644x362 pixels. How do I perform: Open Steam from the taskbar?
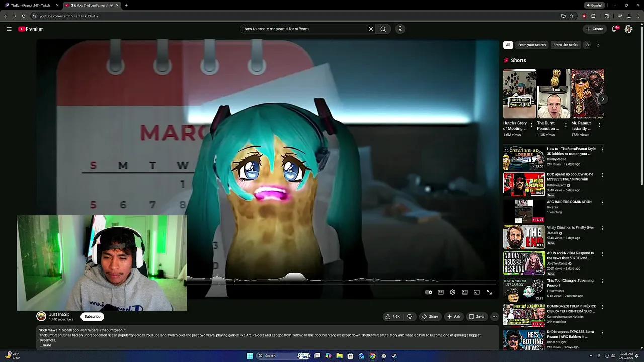tap(394, 356)
